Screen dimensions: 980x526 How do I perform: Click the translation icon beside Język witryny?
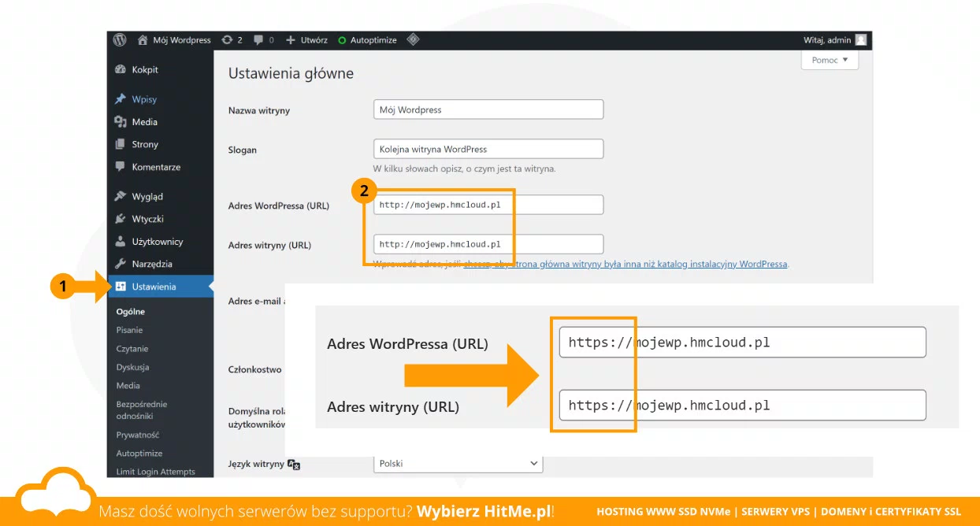294,465
